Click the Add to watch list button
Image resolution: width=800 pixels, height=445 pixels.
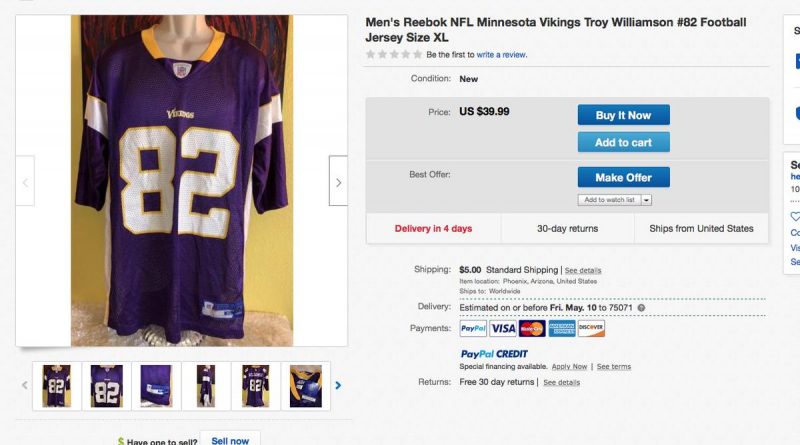coord(609,200)
